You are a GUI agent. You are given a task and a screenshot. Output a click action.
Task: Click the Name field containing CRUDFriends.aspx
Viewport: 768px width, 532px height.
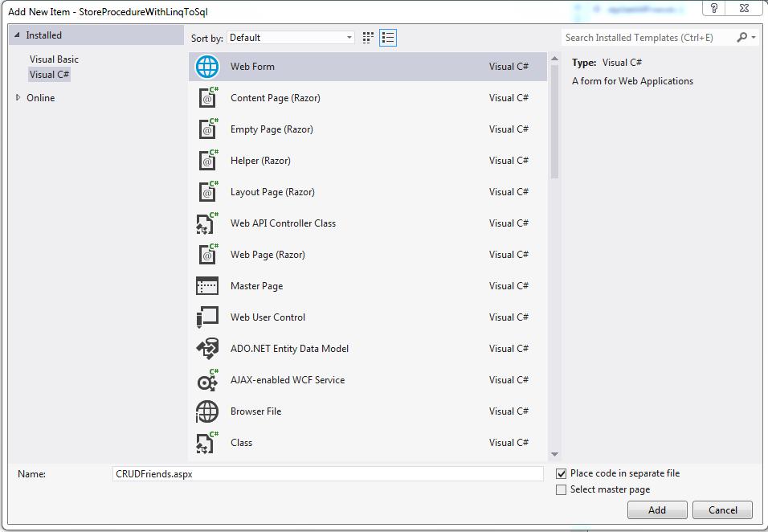click(328, 473)
